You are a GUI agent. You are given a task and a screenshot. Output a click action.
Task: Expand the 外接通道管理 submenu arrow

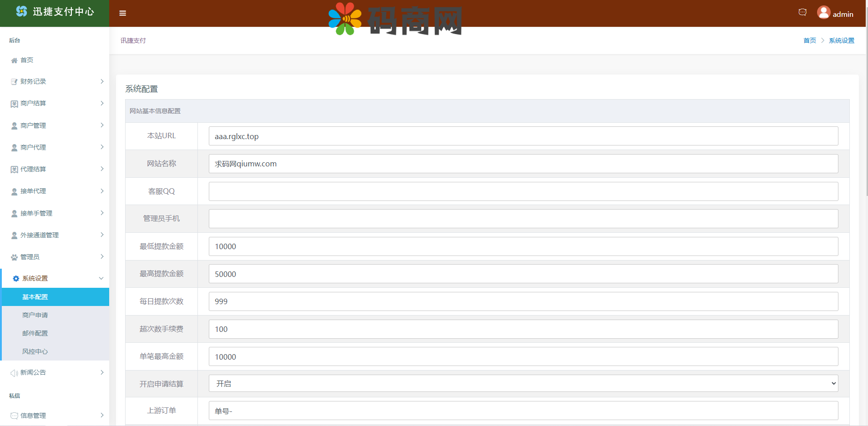[x=102, y=235]
